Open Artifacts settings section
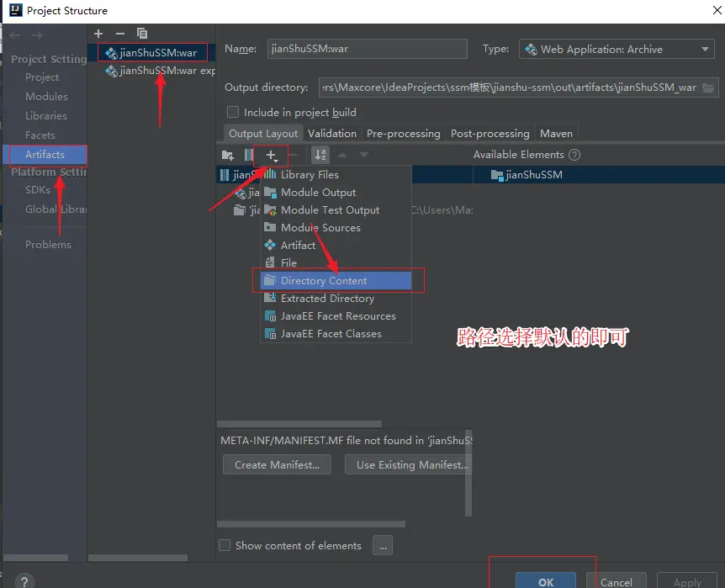The height and width of the screenshot is (588, 725). [45, 155]
